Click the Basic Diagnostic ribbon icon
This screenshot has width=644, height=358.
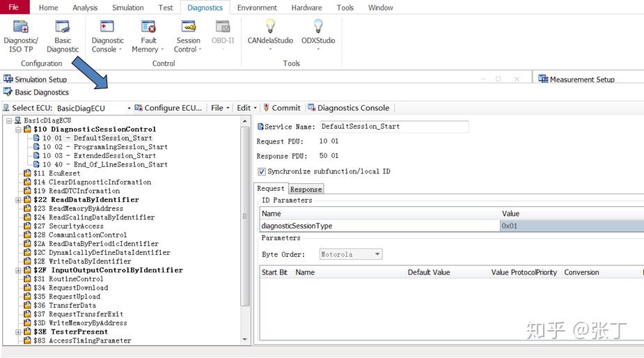coord(63,26)
